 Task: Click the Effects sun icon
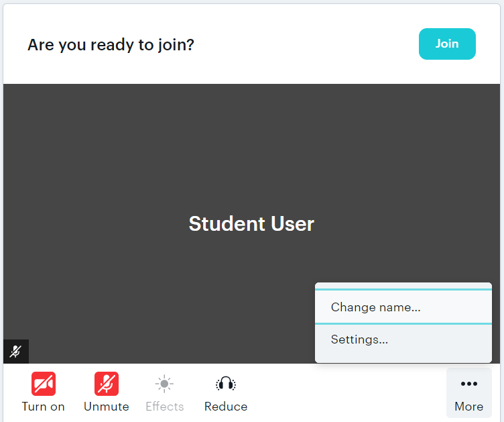click(164, 384)
